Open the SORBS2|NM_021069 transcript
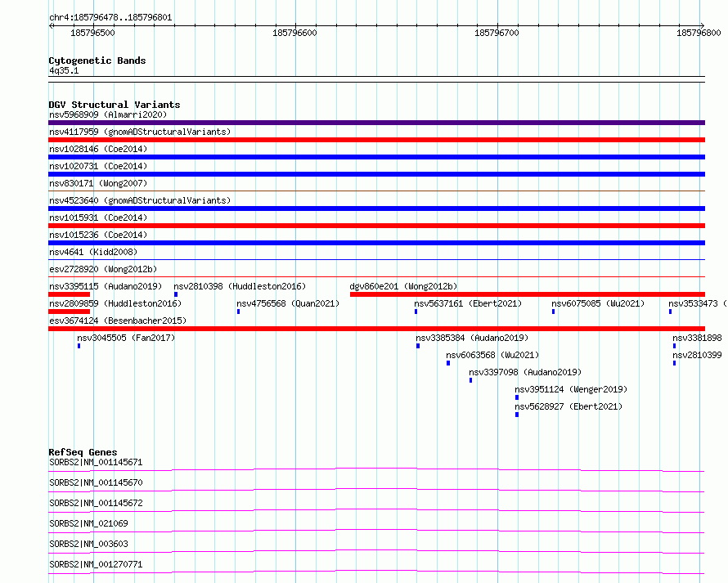The width and height of the screenshot is (728, 583). click(x=88, y=523)
